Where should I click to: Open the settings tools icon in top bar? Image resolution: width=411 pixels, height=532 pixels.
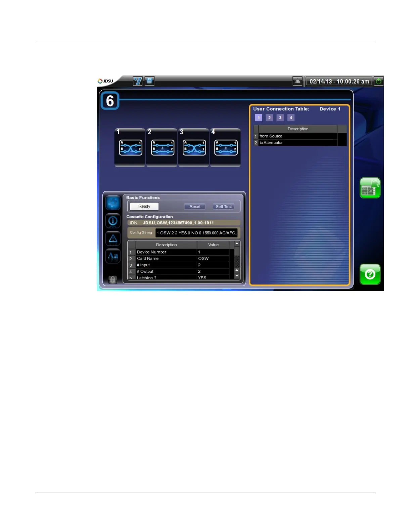click(x=138, y=81)
